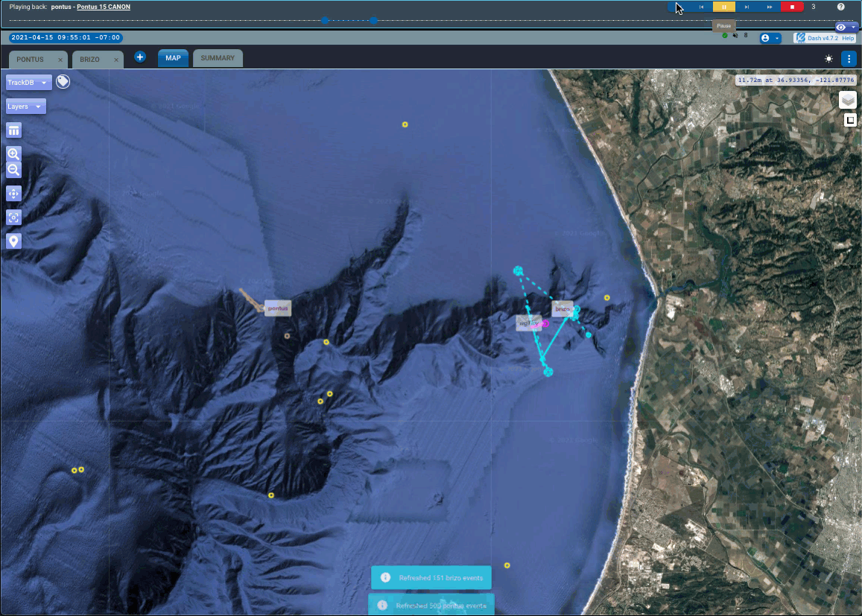The width and height of the screenshot is (862, 616).
Task: Open the tag icon beside TrackDB
Action: [x=63, y=82]
